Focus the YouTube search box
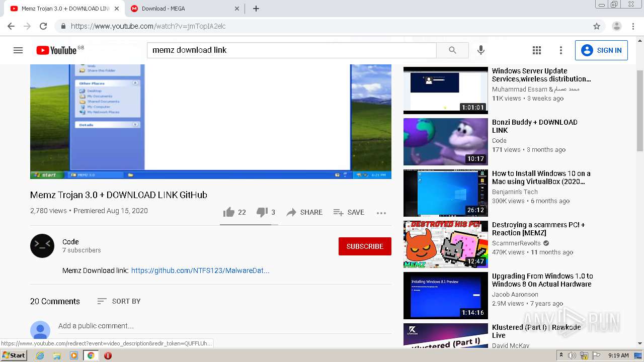The height and width of the screenshot is (362, 644). (x=292, y=50)
